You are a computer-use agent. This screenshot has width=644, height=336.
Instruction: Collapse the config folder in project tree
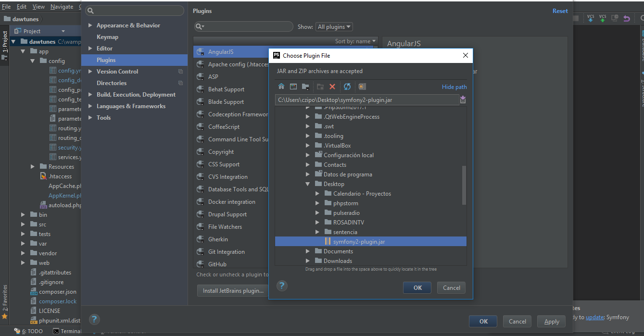[33, 61]
